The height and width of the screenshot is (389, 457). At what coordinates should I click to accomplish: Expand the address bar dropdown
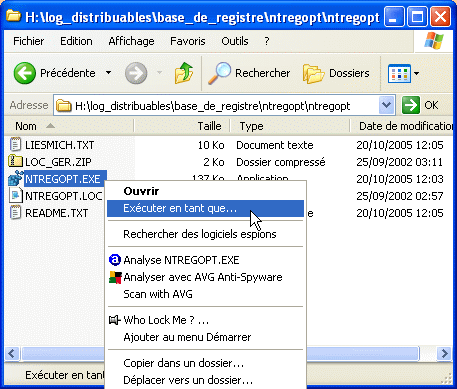386,105
